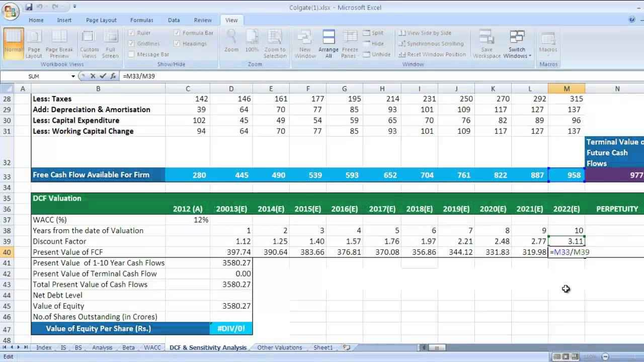Go to last sheet tab arrow
The height and width of the screenshot is (362, 644).
[26, 347]
